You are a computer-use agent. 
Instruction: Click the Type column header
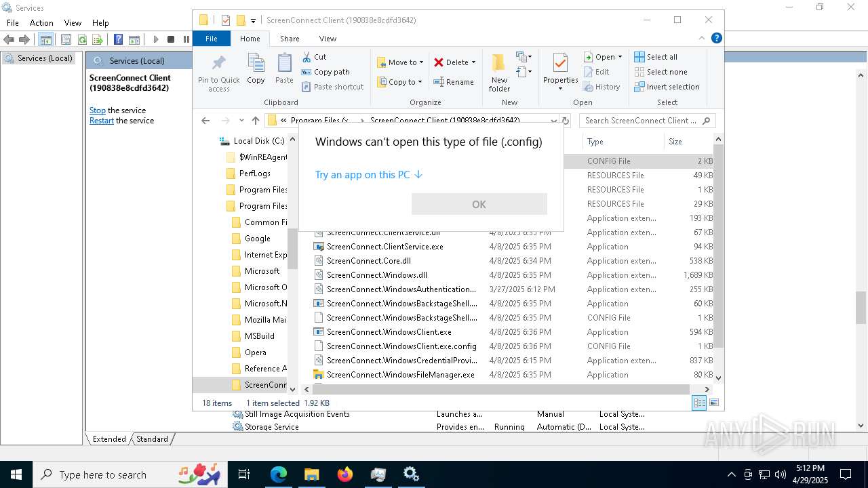623,142
